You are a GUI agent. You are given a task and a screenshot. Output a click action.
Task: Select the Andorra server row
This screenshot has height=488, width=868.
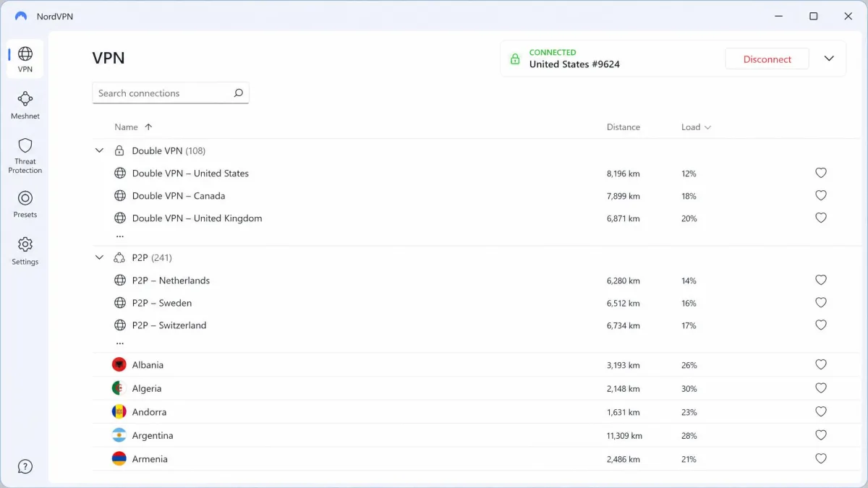477,411
